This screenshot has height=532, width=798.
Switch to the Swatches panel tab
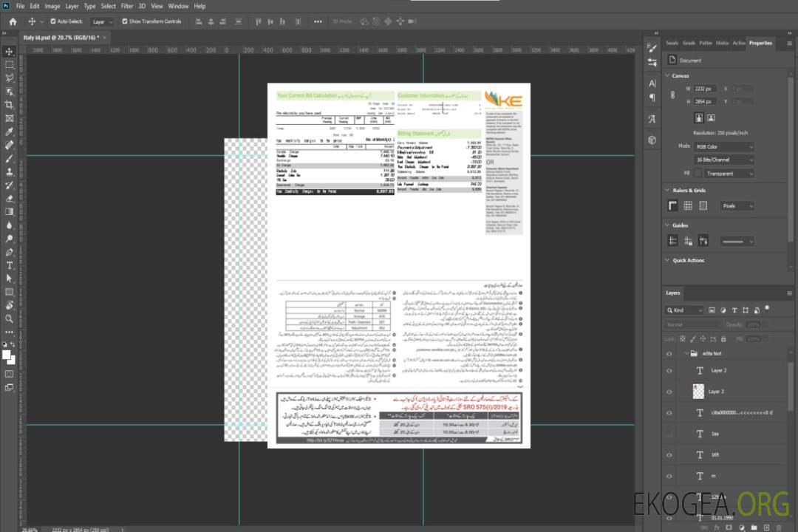click(x=672, y=43)
